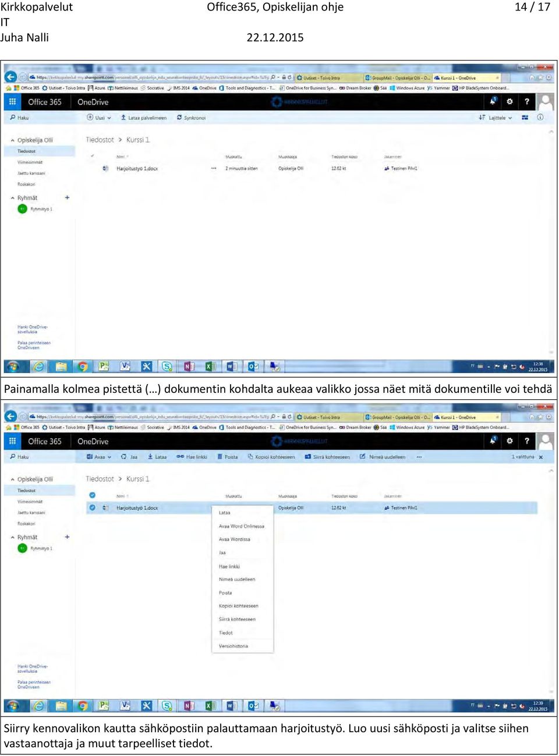Click Jaa in the lower toolbar
Screen dimensions: 559x756
click(129, 457)
